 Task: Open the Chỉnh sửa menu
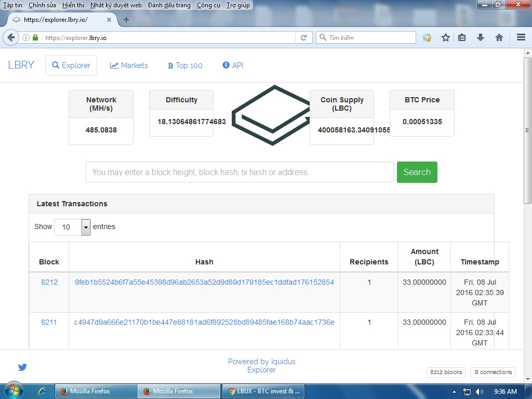click(42, 5)
